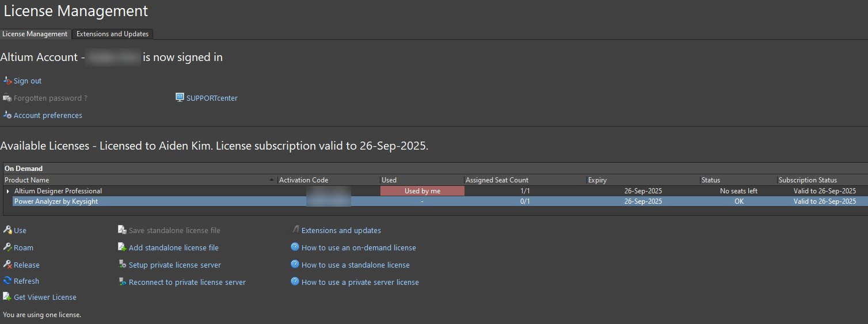The image size is (868, 324).
Task: Expand the Altium Designer Professional row
Action: (8, 191)
